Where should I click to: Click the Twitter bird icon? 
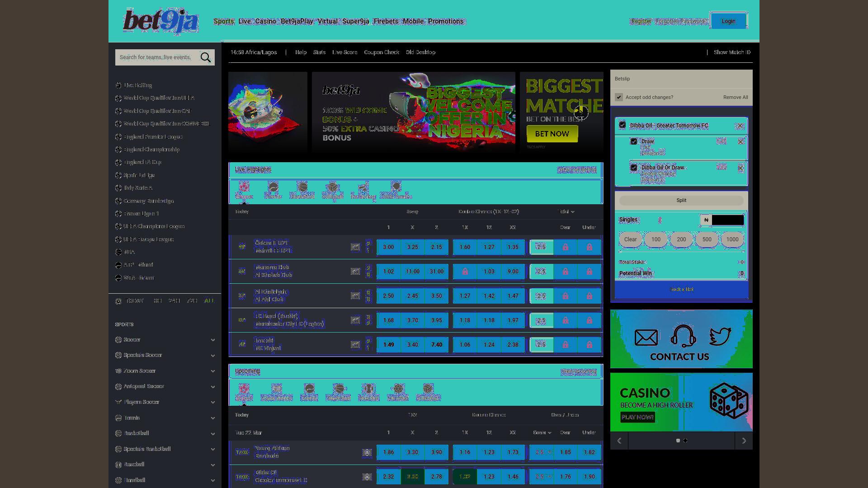pyautogui.click(x=720, y=337)
